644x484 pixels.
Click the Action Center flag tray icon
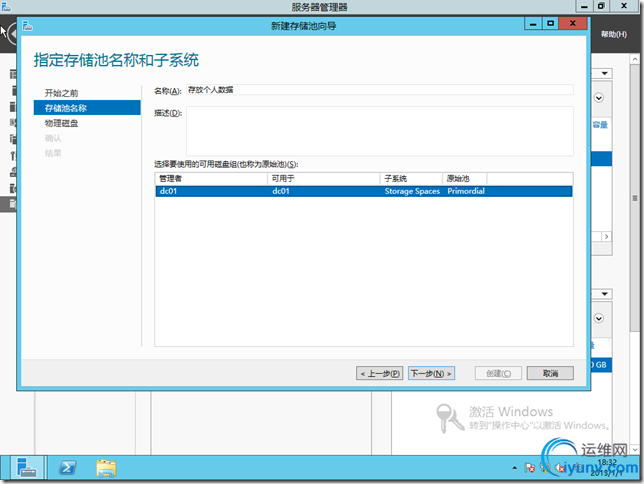click(x=529, y=468)
